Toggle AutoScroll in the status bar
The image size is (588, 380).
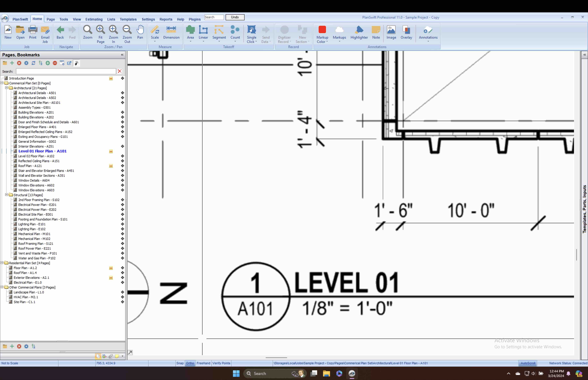pos(528,363)
